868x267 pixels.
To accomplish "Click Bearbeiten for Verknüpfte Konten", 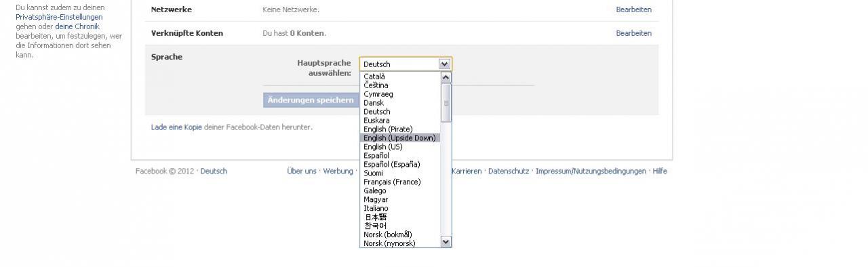I will click(633, 33).
